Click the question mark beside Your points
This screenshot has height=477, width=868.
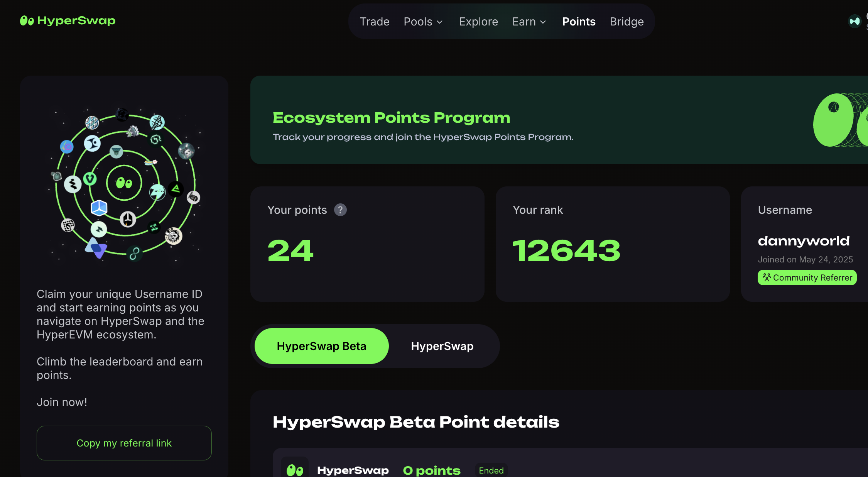click(340, 210)
